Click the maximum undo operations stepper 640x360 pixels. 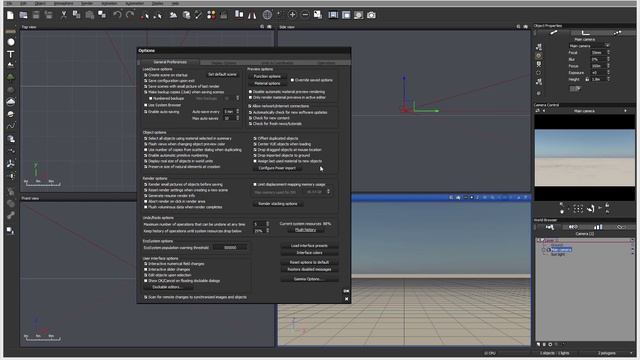(x=268, y=224)
